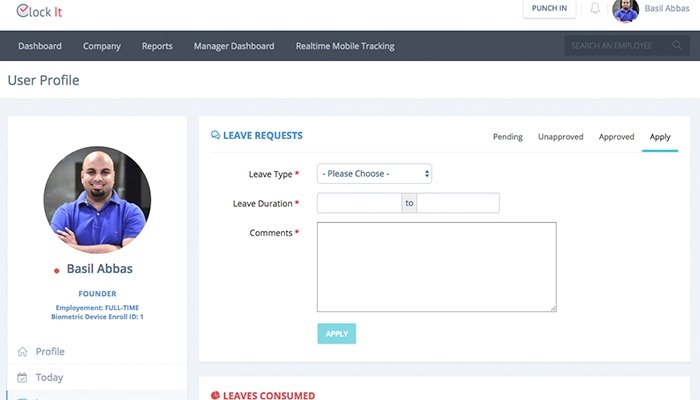This screenshot has width=700, height=400.
Task: Click the Today calendar icon in sidebar
Action: pos(22,378)
